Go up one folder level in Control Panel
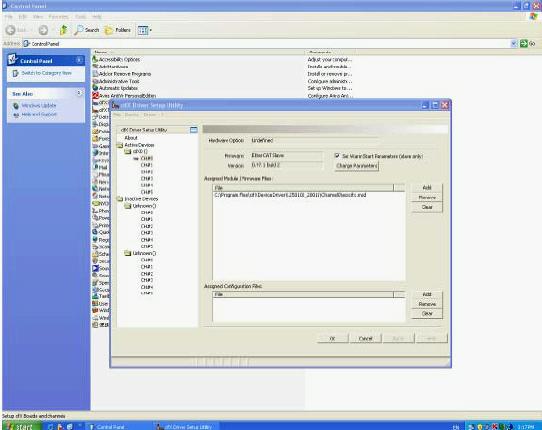542x430 pixels. [63, 30]
